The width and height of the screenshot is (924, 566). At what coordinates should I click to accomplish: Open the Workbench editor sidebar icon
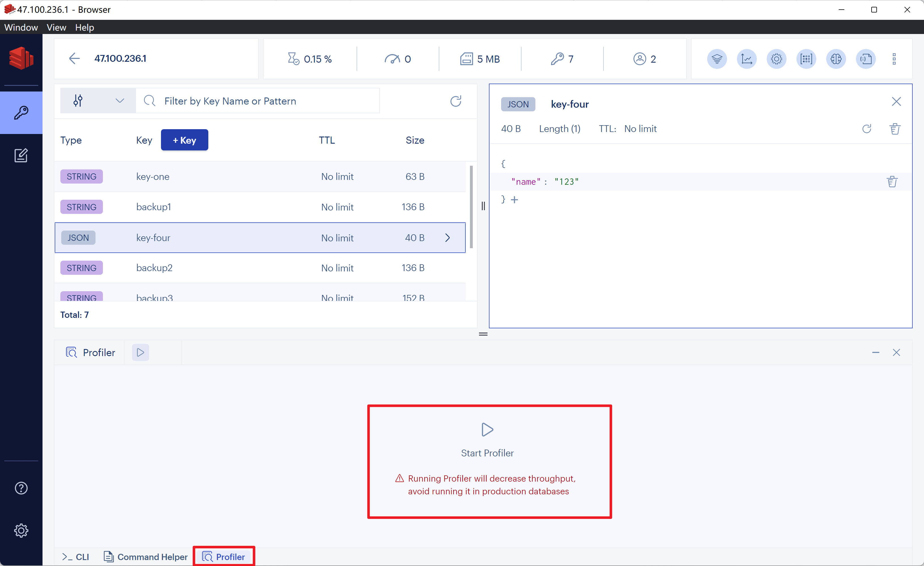click(x=21, y=155)
